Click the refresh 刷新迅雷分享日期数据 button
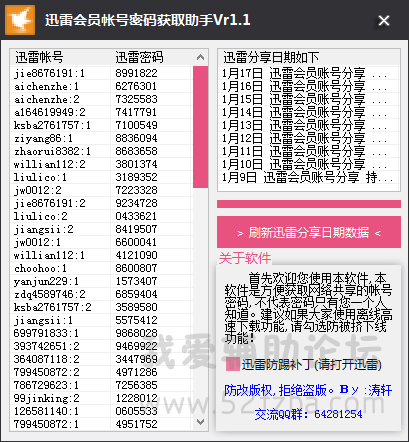This screenshot has width=409, height=442. (x=309, y=232)
